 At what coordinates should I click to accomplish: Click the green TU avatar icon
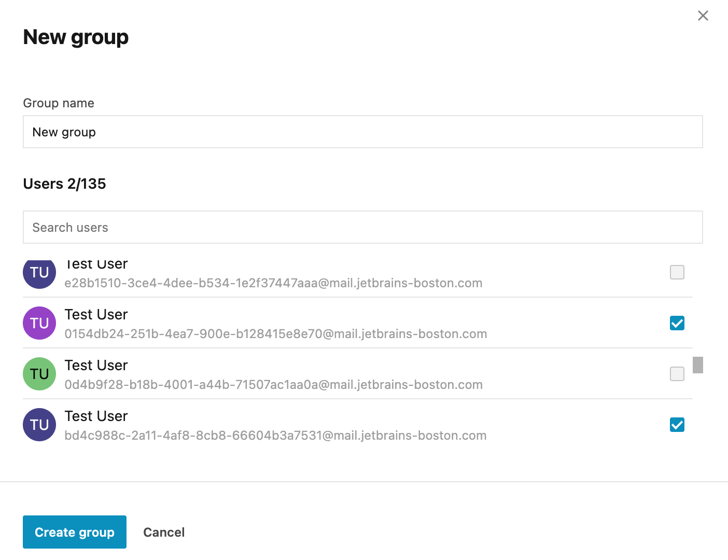click(x=39, y=374)
